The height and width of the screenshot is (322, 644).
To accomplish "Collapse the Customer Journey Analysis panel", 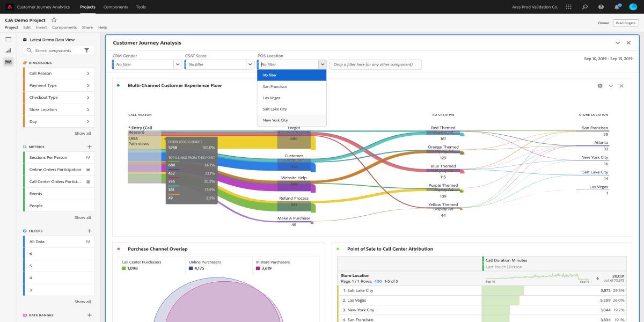I will pyautogui.click(x=618, y=43).
